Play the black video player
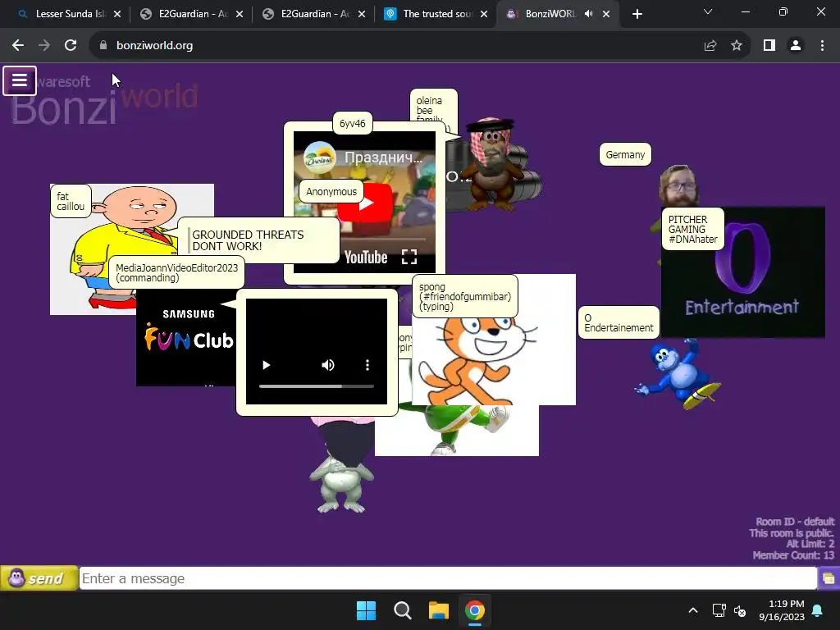This screenshot has width=840, height=630. pos(267,365)
